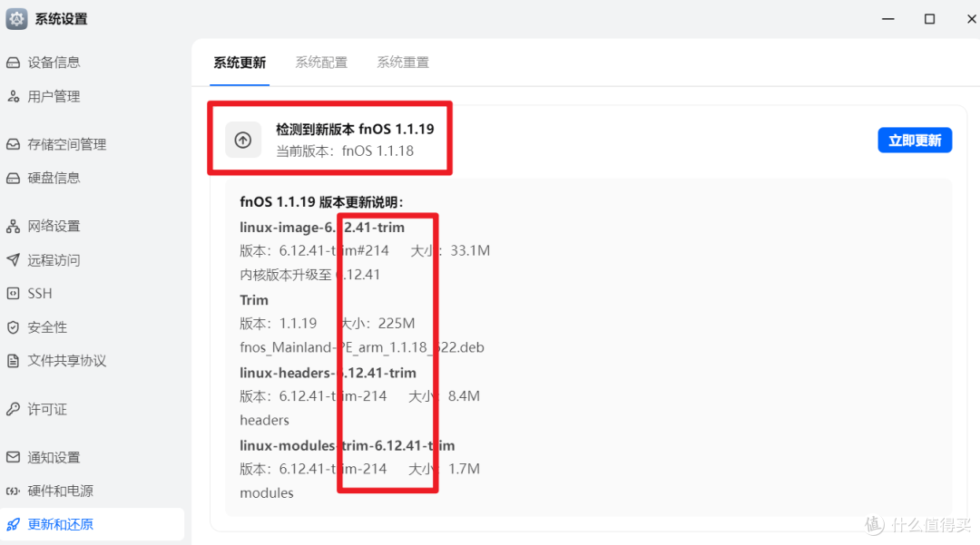The image size is (980, 545).
Task: Select 远程访问 menu entry
Action: [54, 259]
